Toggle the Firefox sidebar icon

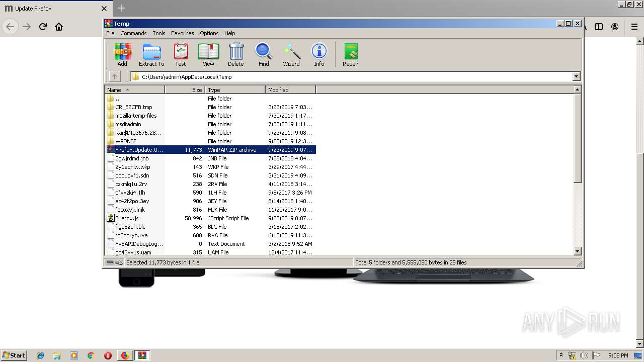(599, 27)
